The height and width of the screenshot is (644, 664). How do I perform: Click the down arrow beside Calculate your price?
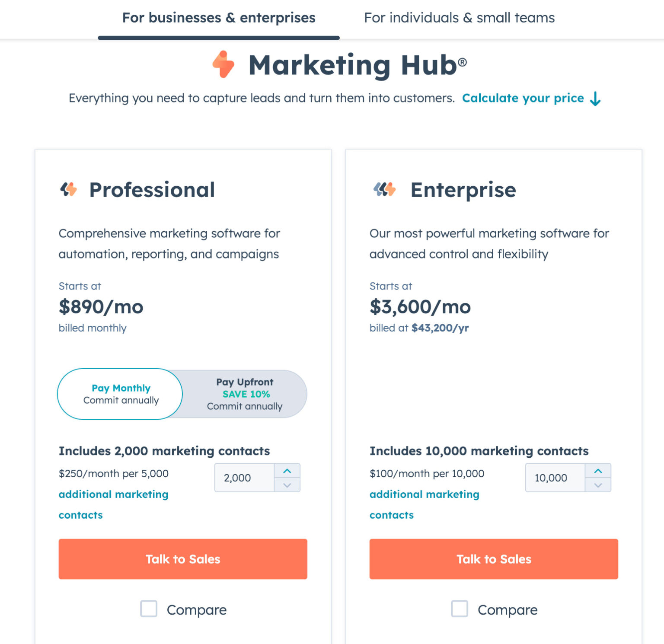595,99
